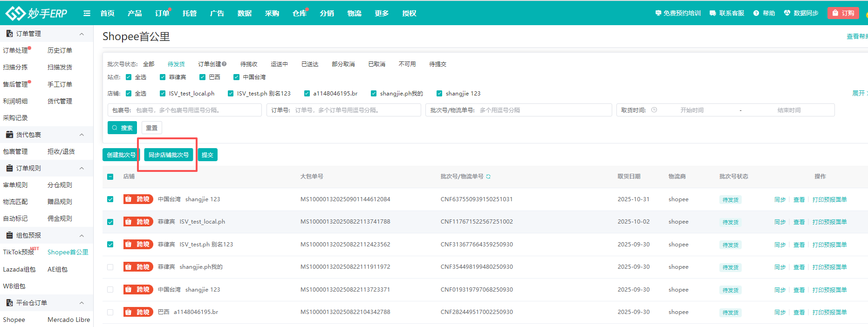This screenshot has height=327, width=868.
Task: Click 跨境 badge in row CNF019319797068250930
Action: 138,290
